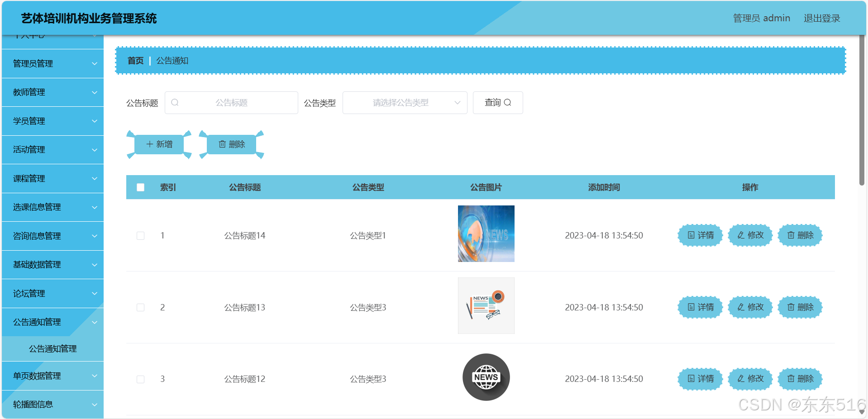This screenshot has width=868, height=419.
Task: Go to 首页 via the breadcrumb
Action: pyautogui.click(x=135, y=61)
